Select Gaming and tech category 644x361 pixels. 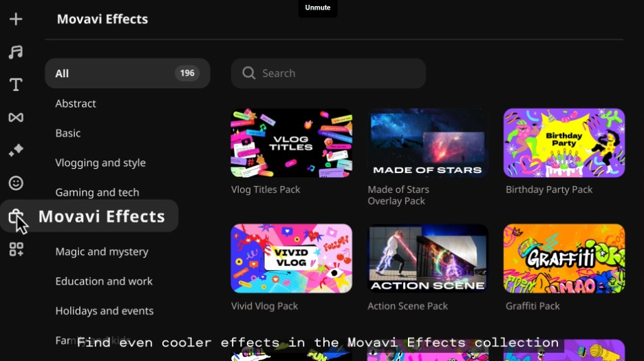97,192
